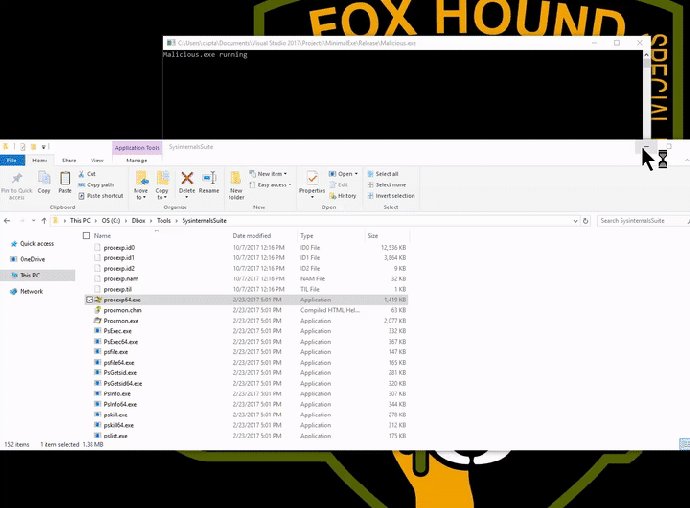Navigate to This PC in breadcrumb
The height and width of the screenshot is (508, 690).
pos(80,221)
